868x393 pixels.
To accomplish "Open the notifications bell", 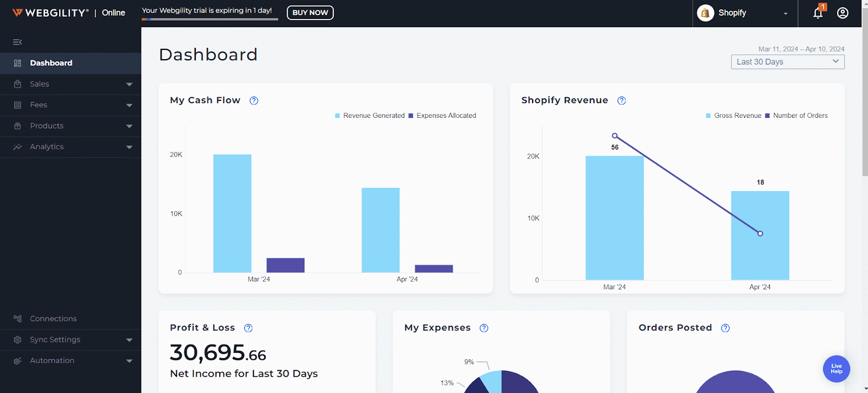I will [x=818, y=13].
